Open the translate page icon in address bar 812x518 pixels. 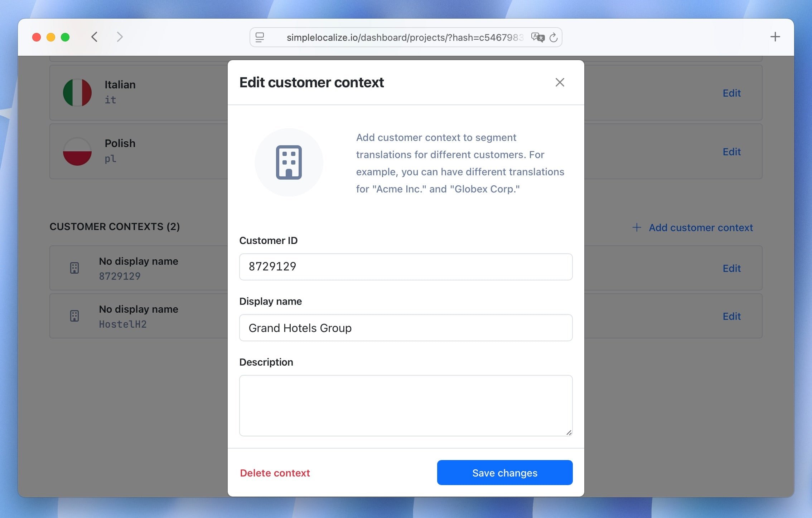click(x=537, y=37)
